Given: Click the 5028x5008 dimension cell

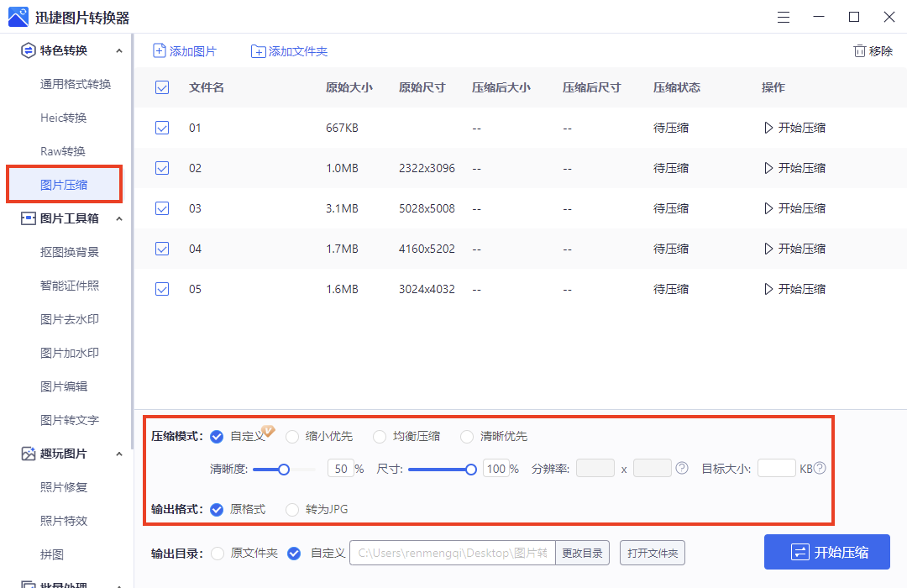Looking at the screenshot, I should [427, 208].
